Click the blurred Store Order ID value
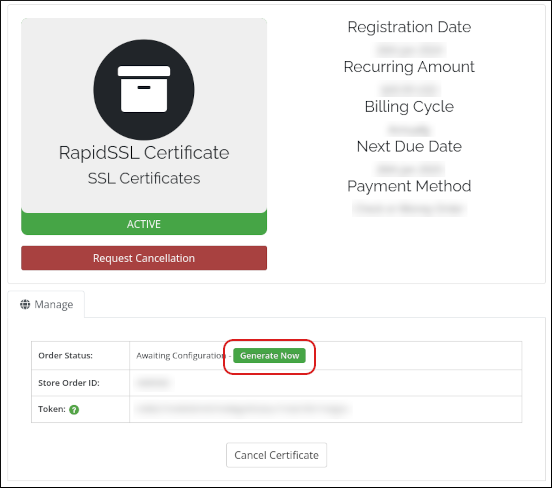Screen dimensions: 552x488 click(x=154, y=383)
